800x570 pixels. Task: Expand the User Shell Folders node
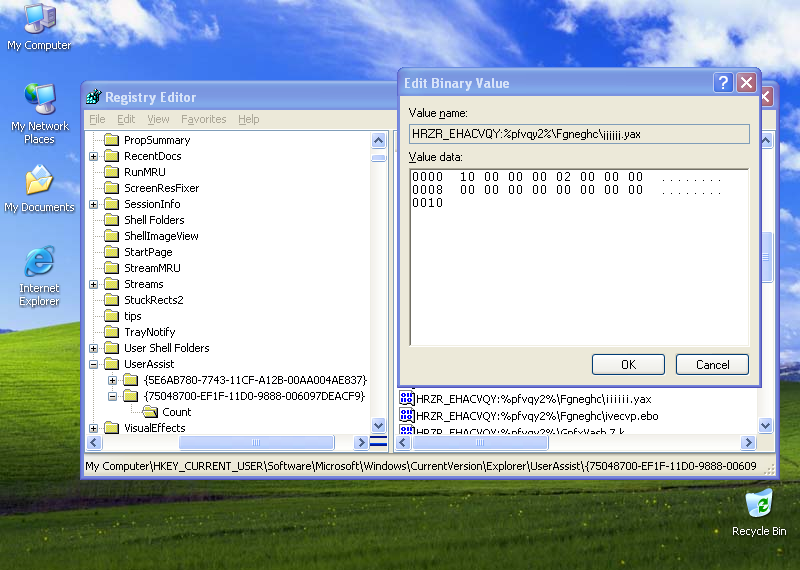coord(93,348)
